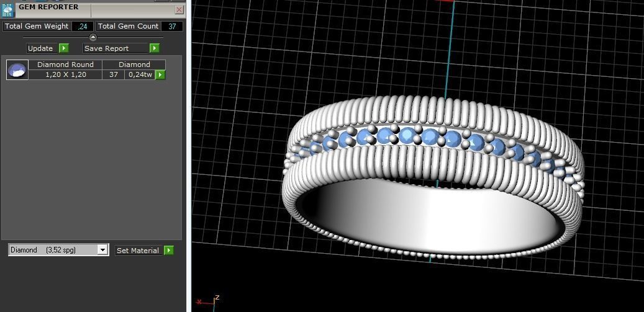Click the Total Gem Count value field

pos(171,26)
